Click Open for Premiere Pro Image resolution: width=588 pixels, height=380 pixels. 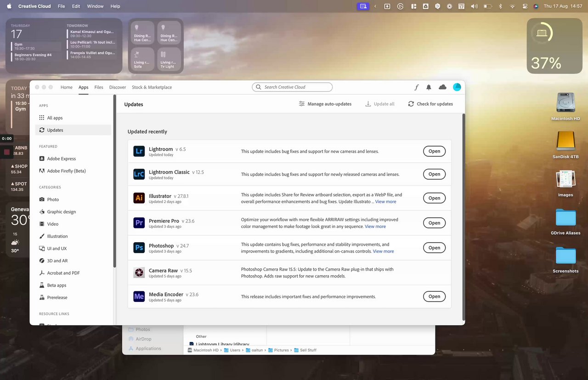[434, 223]
